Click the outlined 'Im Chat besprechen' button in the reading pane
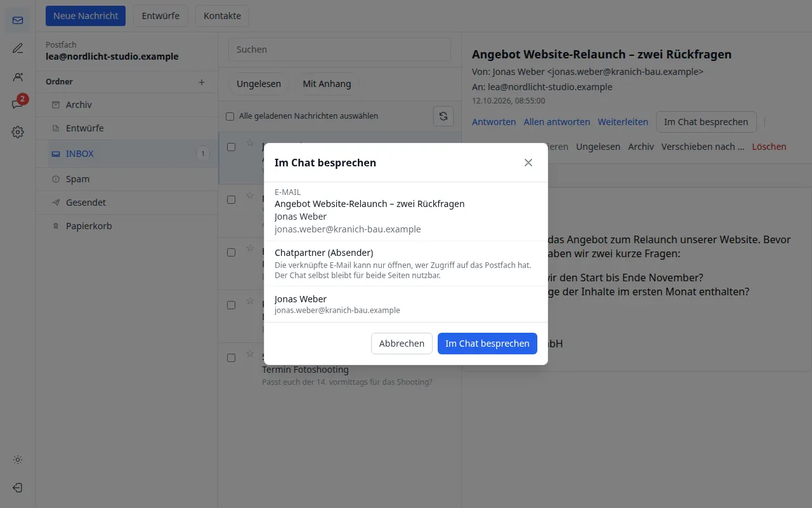The height and width of the screenshot is (508, 812). point(706,122)
